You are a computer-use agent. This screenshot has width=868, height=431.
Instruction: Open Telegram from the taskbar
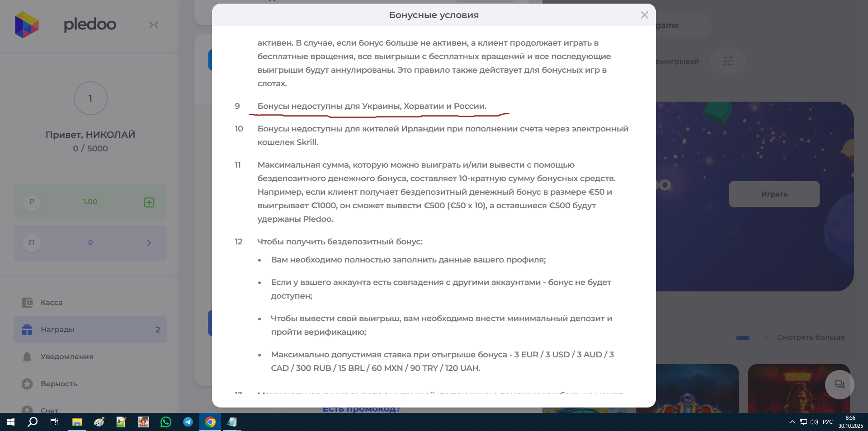(x=188, y=422)
